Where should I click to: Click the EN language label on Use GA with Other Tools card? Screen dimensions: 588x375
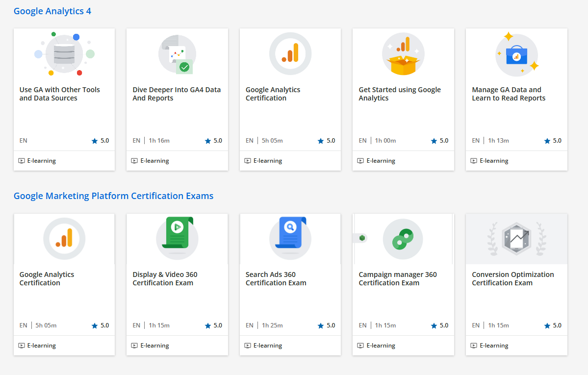(x=23, y=141)
